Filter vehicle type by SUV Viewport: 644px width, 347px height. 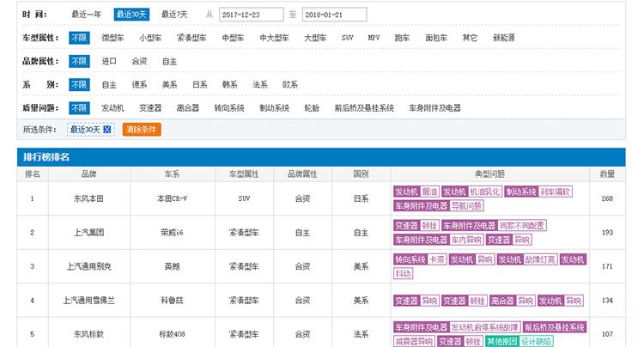[347, 38]
